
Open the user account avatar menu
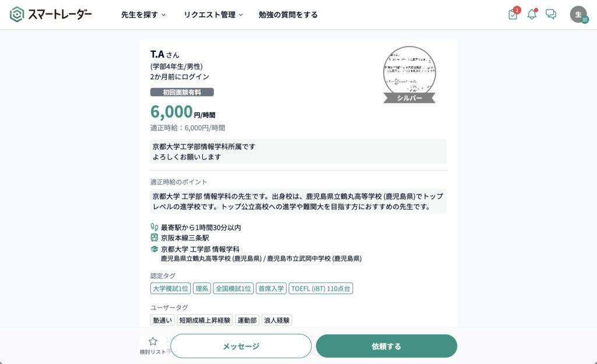(578, 15)
